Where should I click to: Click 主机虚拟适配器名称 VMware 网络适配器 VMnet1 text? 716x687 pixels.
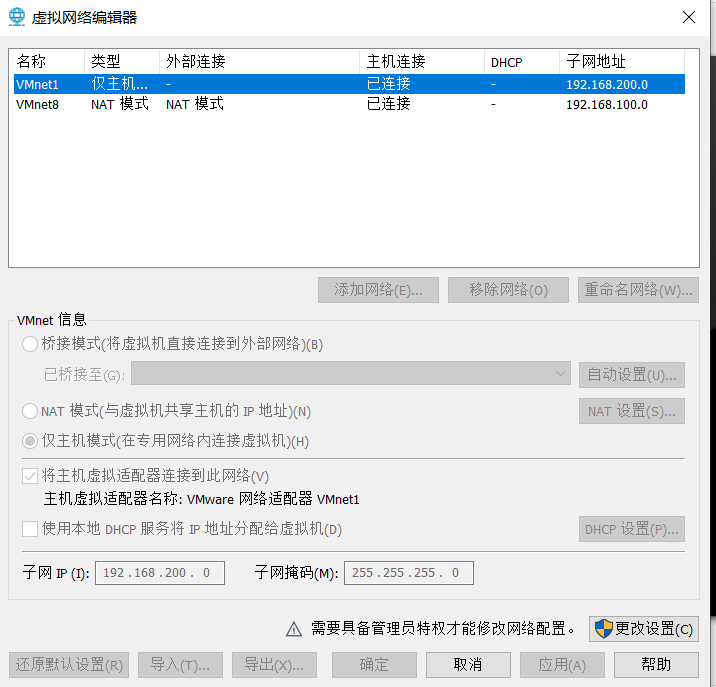click(x=201, y=499)
